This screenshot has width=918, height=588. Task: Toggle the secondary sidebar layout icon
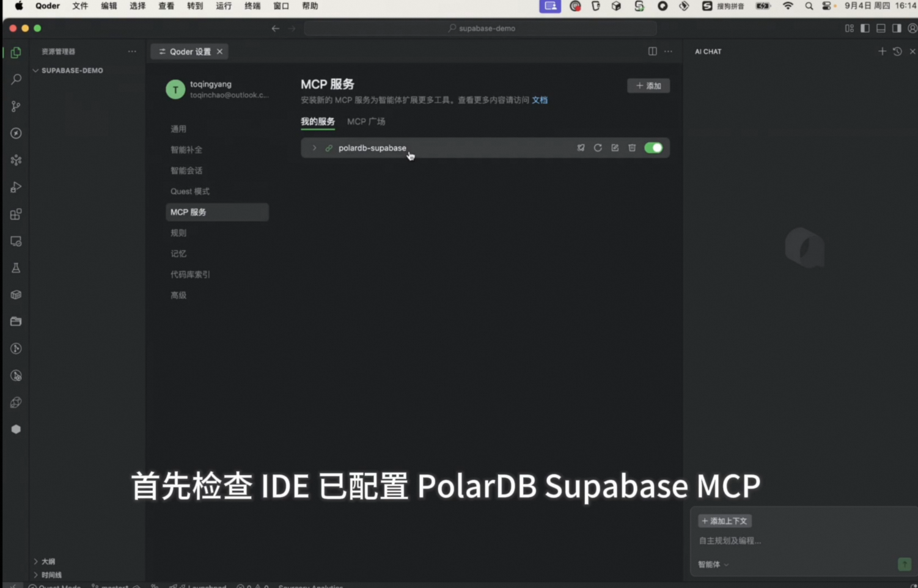point(897,28)
